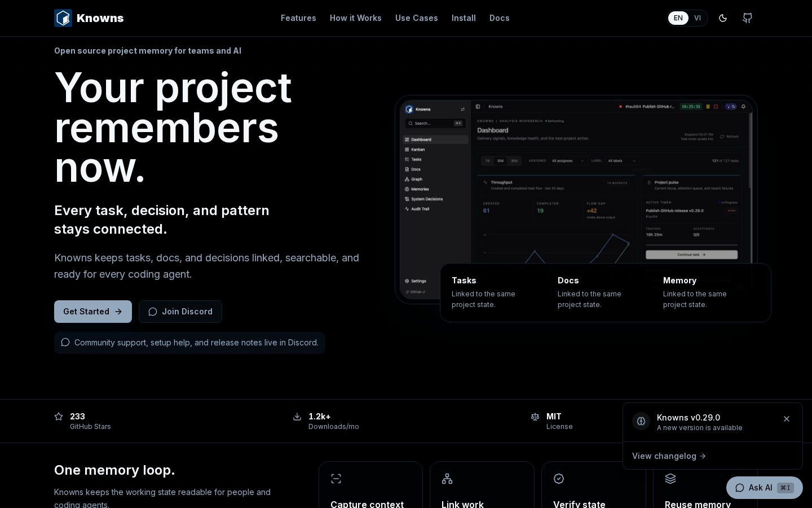Click the Capture context card icon

click(x=336, y=479)
